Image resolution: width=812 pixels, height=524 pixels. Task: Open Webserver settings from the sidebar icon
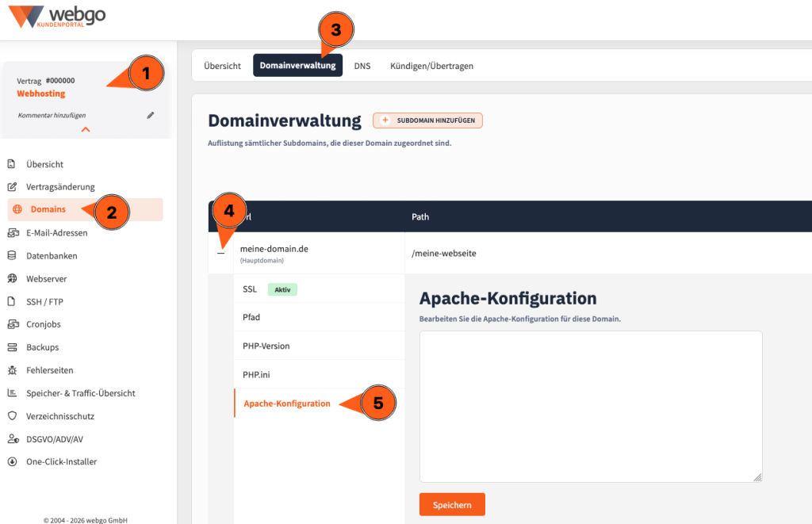click(11, 278)
